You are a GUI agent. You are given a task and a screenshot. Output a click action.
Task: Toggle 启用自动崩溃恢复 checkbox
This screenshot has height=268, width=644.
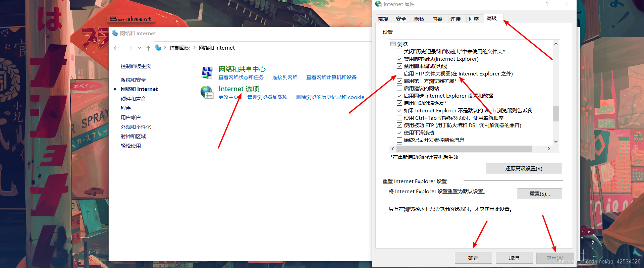click(399, 103)
